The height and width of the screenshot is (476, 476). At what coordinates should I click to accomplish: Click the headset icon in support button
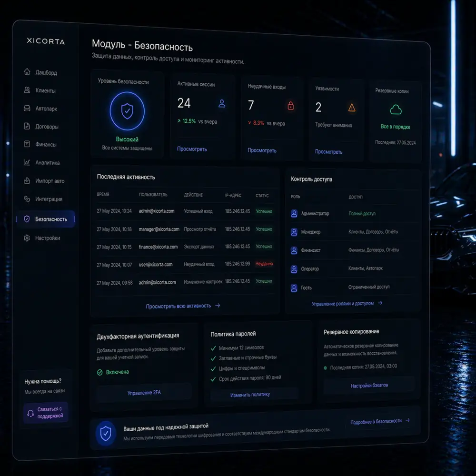tap(30, 413)
